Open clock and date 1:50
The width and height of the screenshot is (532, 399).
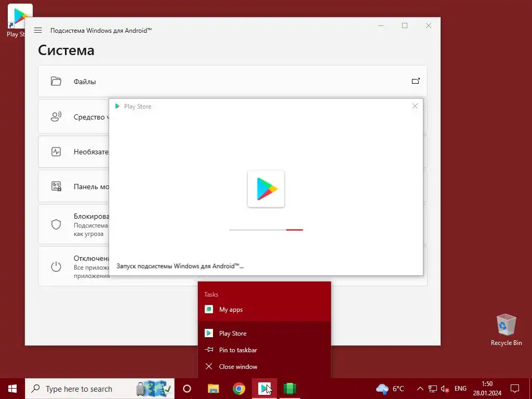coord(487,389)
